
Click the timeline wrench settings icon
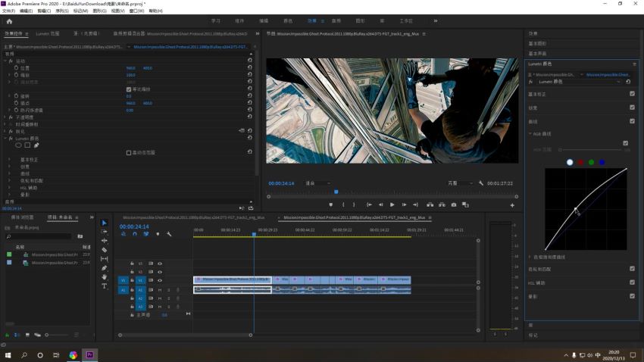click(169, 234)
